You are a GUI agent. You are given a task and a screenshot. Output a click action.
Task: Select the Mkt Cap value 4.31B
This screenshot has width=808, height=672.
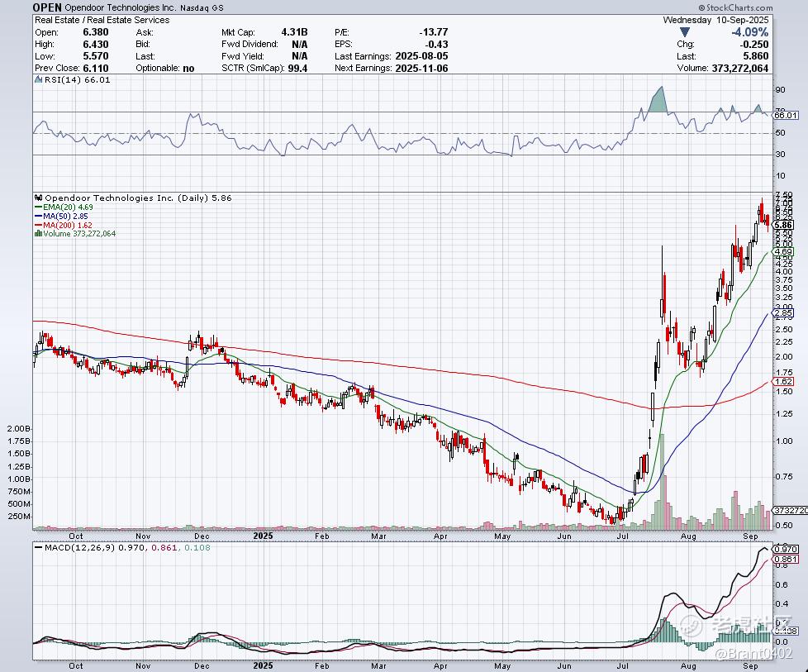click(x=294, y=32)
